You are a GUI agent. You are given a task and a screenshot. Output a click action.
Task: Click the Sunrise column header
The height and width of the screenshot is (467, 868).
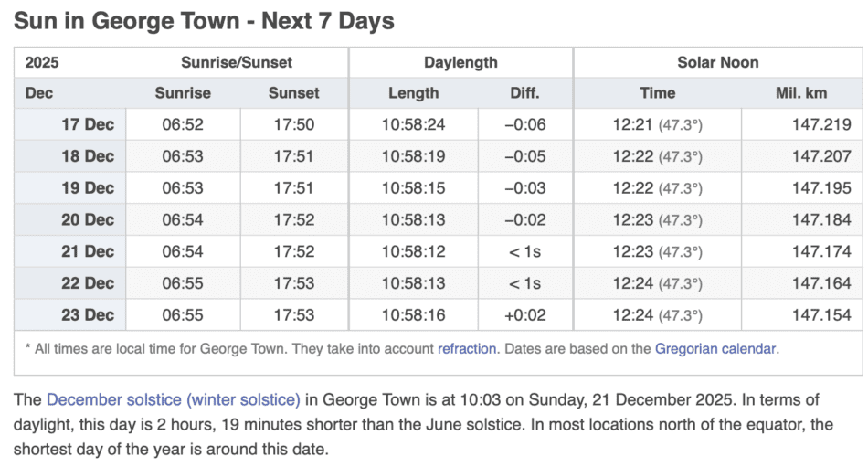tap(183, 93)
